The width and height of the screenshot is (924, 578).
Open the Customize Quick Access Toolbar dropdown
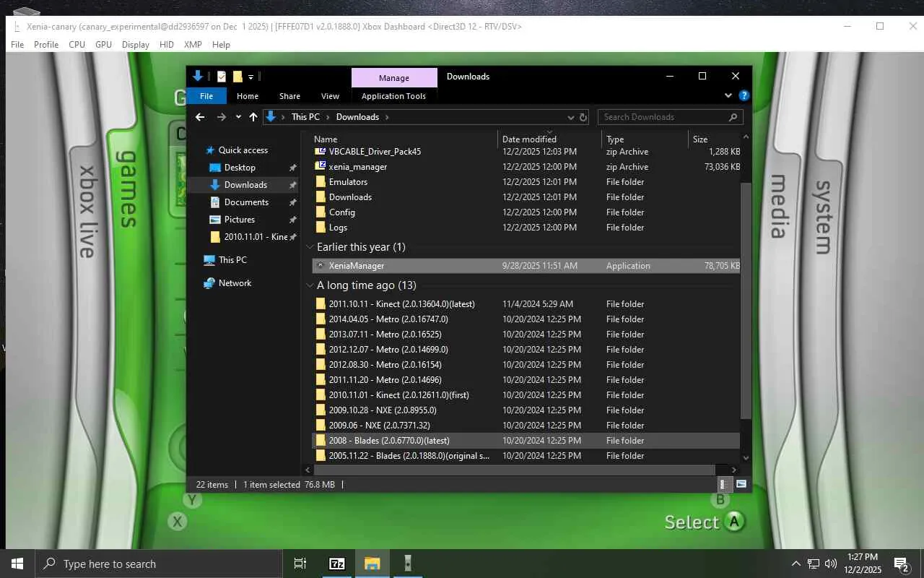tap(250, 77)
